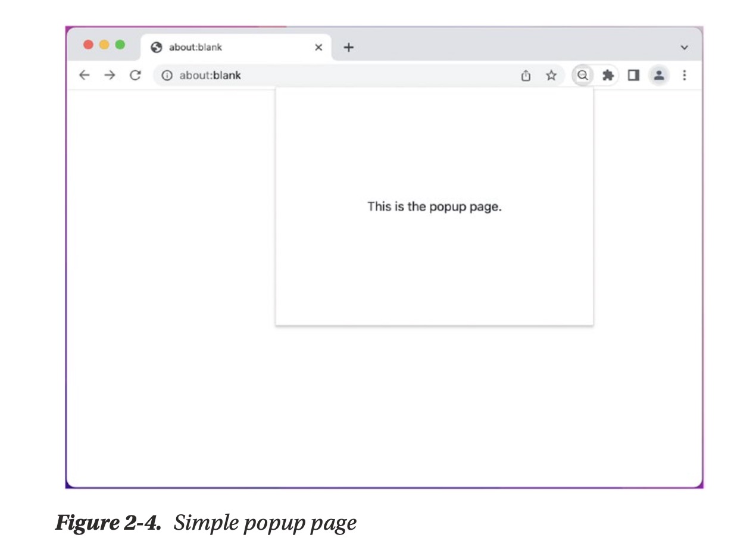Reload the about:blank page
This screenshot has width=756, height=544.
point(135,76)
